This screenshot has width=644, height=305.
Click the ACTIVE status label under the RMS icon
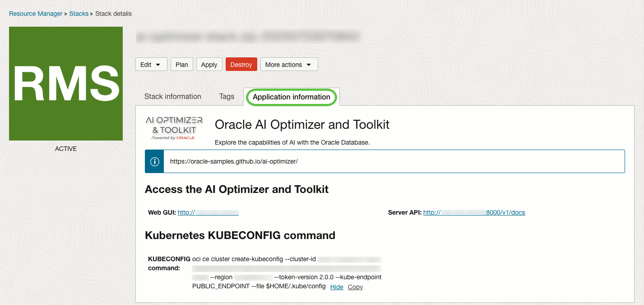pos(66,149)
